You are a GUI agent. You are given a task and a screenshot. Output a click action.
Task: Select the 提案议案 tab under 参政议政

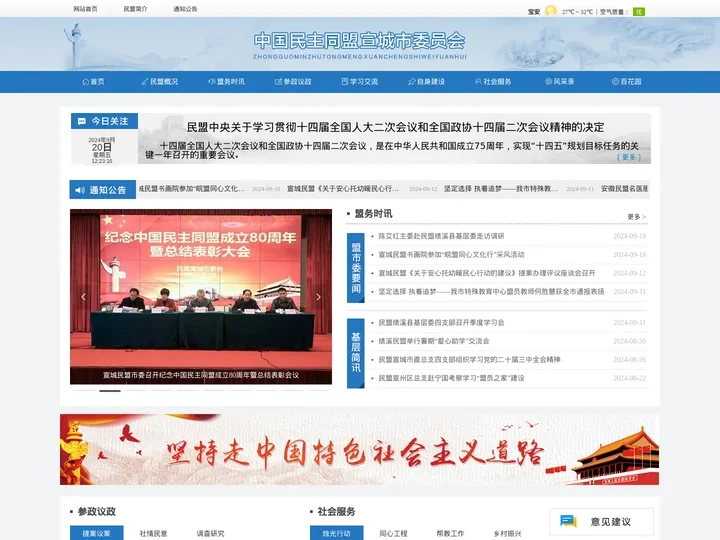tap(96, 533)
